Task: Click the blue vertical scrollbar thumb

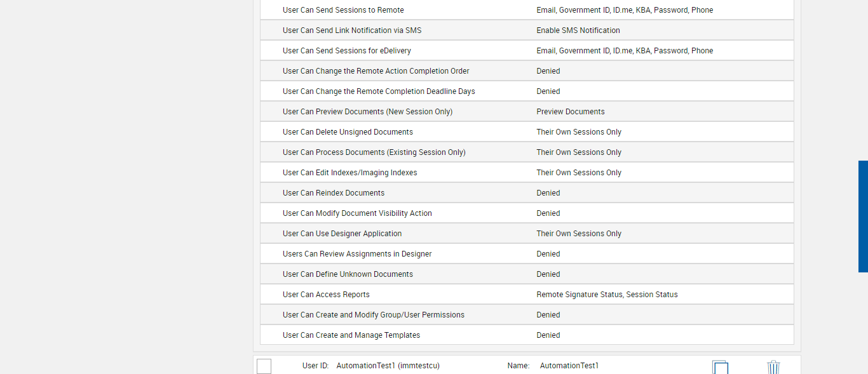Action: click(x=863, y=216)
